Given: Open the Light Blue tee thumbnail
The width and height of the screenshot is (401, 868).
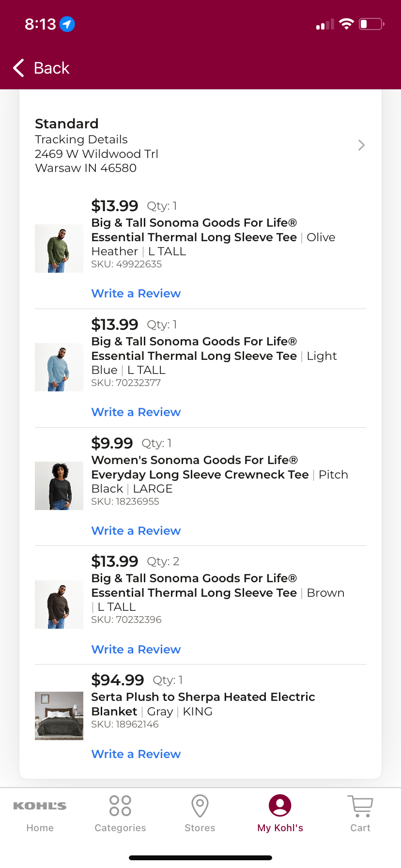Looking at the screenshot, I should [x=59, y=367].
